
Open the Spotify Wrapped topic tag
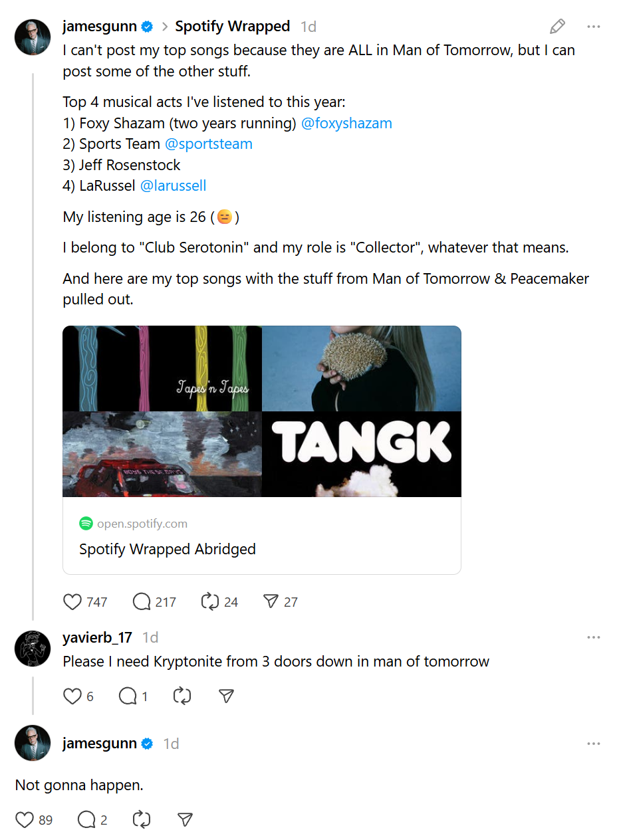232,27
